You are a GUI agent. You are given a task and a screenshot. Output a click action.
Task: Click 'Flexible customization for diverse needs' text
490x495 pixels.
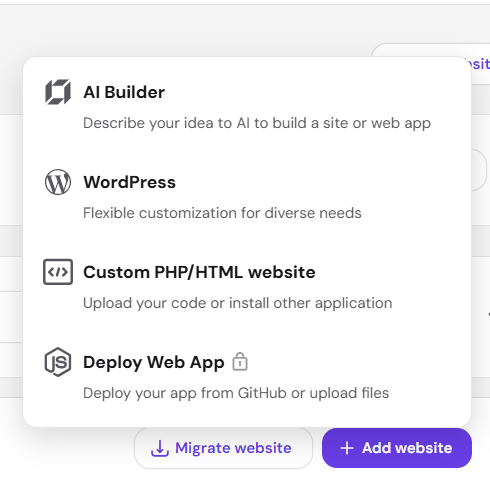point(222,213)
